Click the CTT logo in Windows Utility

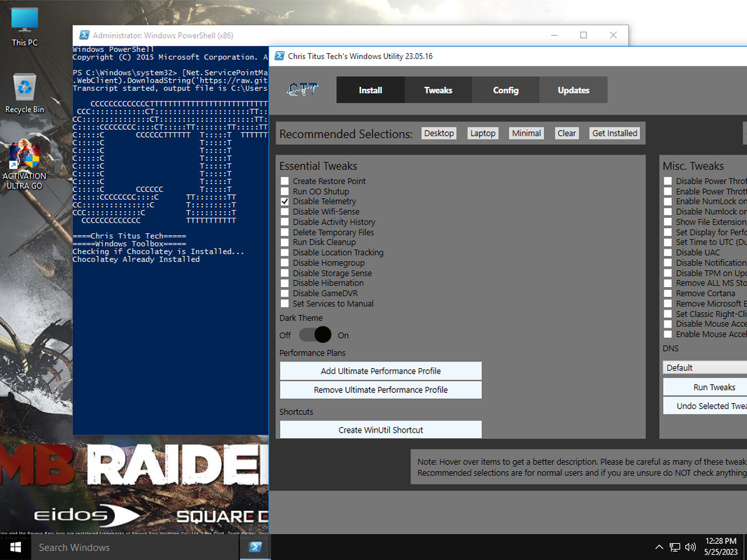pos(303,90)
